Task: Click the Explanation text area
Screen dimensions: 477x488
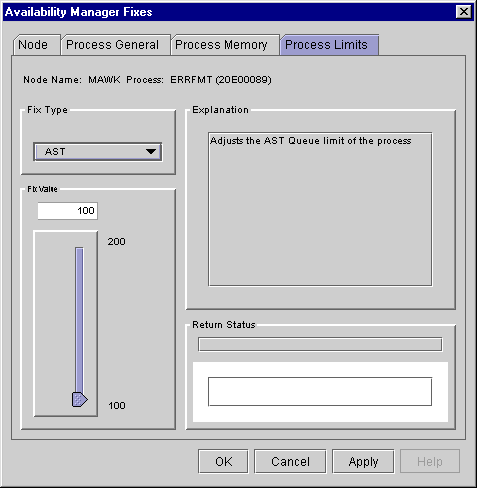Action: click(320, 209)
